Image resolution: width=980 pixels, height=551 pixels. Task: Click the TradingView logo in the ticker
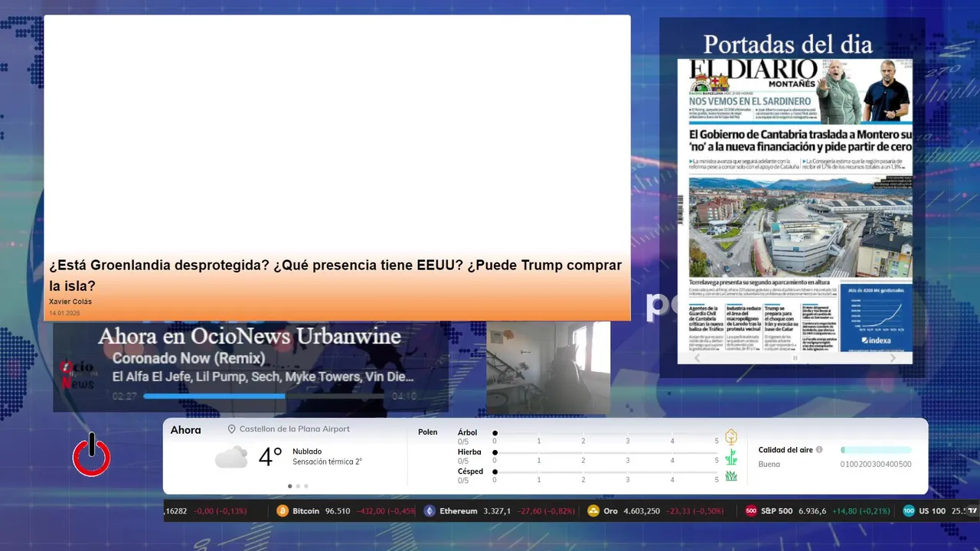point(972,510)
